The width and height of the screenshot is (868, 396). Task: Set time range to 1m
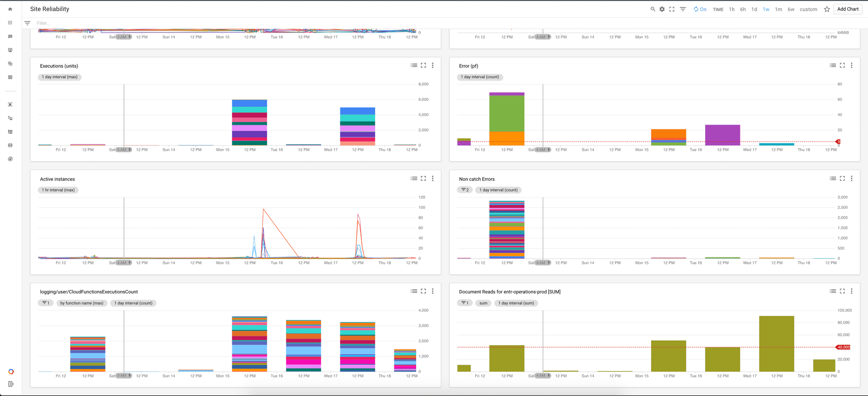(779, 9)
